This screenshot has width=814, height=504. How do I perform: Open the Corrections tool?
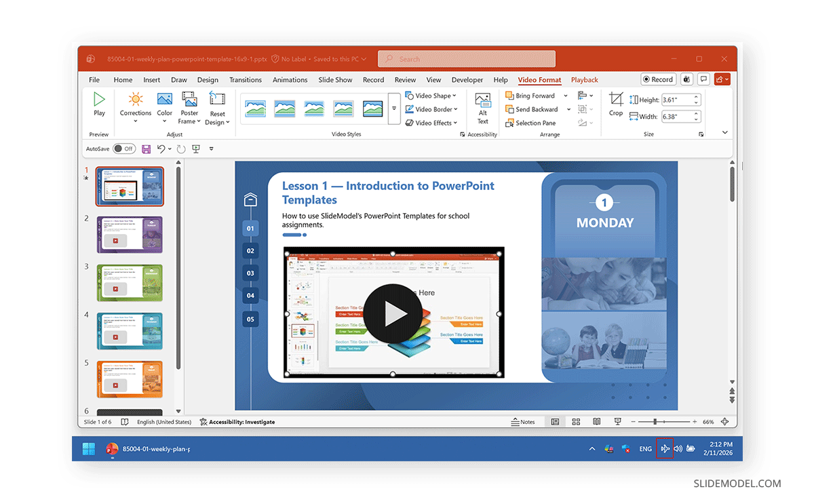click(x=136, y=105)
